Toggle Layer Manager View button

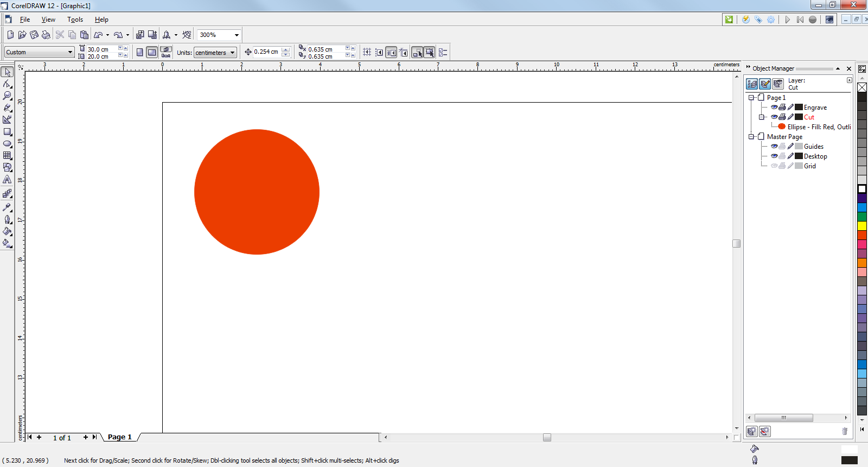pos(778,84)
